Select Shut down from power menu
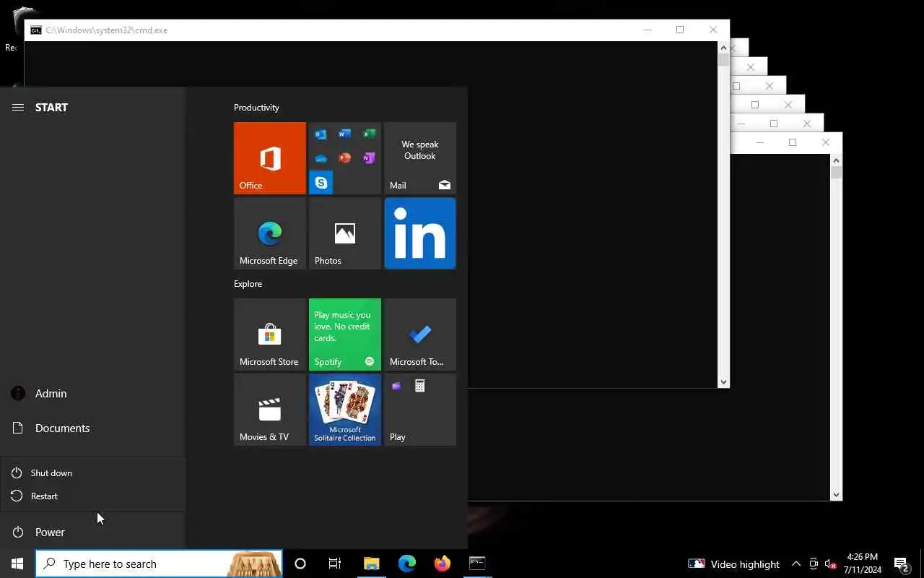Image resolution: width=924 pixels, height=578 pixels. click(x=92, y=473)
